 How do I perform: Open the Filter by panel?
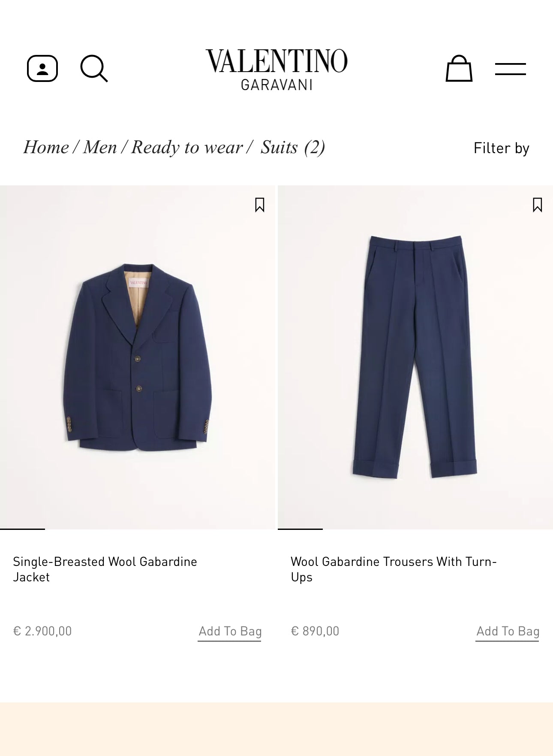(x=502, y=148)
